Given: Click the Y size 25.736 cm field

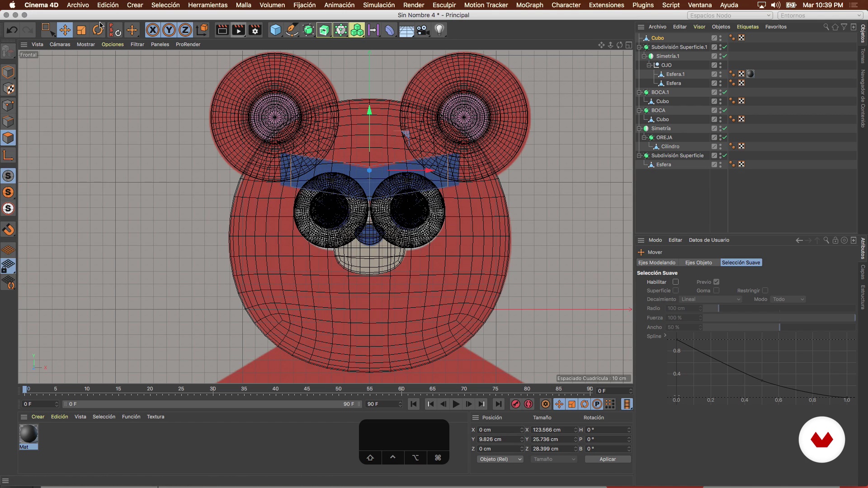Looking at the screenshot, I should click(554, 439).
